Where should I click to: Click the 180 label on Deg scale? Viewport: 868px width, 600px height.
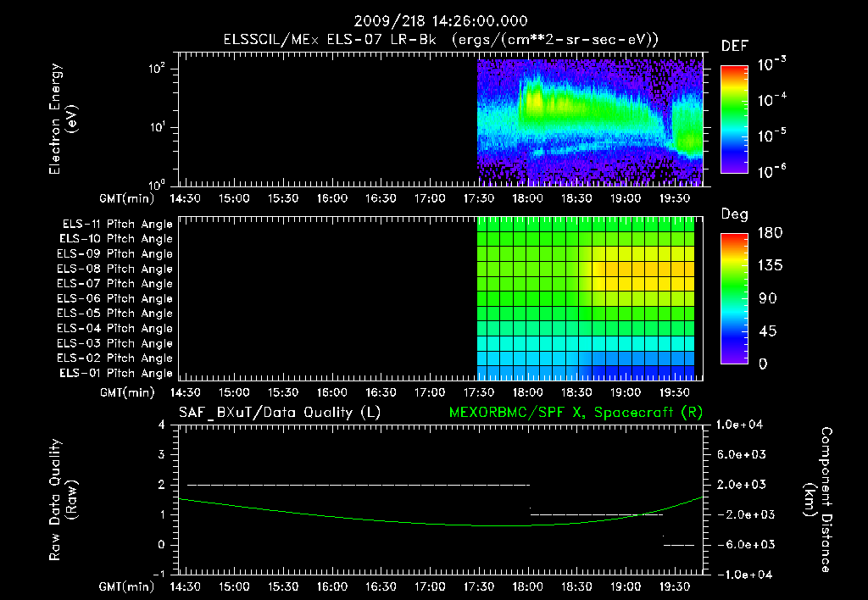click(x=770, y=233)
